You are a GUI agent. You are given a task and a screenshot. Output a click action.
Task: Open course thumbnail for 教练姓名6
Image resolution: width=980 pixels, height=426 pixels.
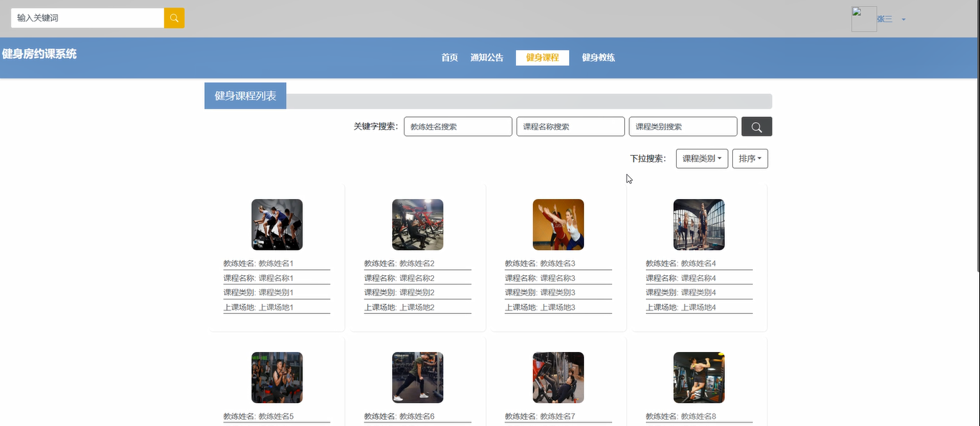click(x=417, y=378)
